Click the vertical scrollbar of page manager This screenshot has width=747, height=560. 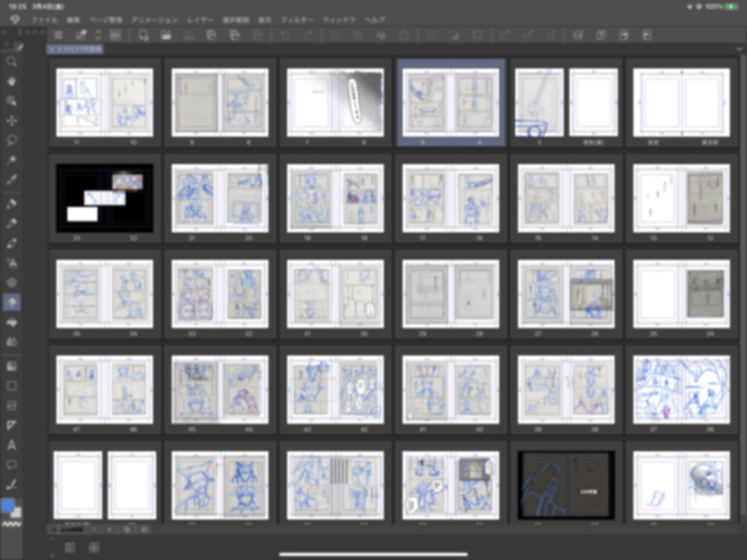click(x=743, y=286)
